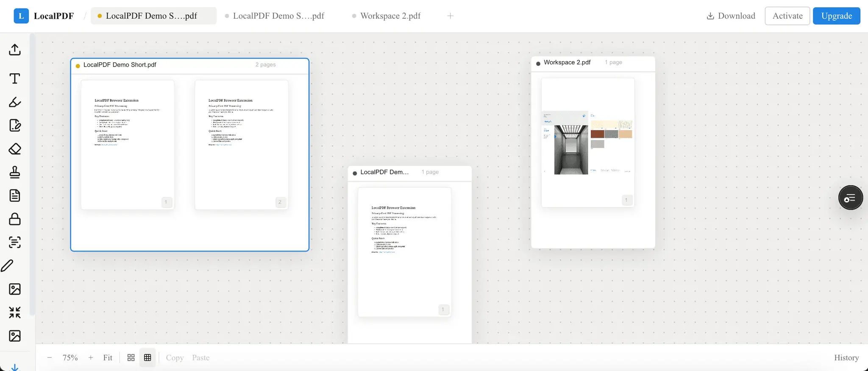Screen dimensions: 868x371
Task: Click the LocalPDF Demo Short.pdf card title
Action: click(120, 64)
